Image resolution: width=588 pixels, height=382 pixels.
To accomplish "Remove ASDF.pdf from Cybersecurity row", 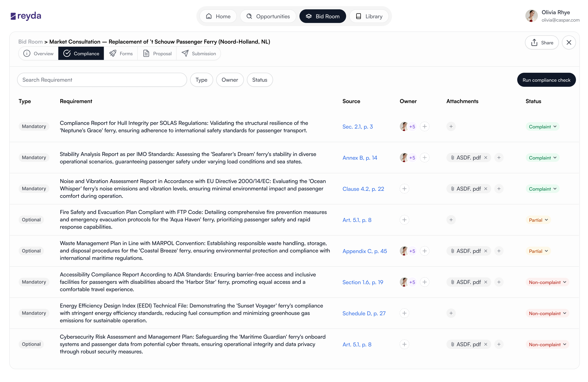I will (x=486, y=344).
